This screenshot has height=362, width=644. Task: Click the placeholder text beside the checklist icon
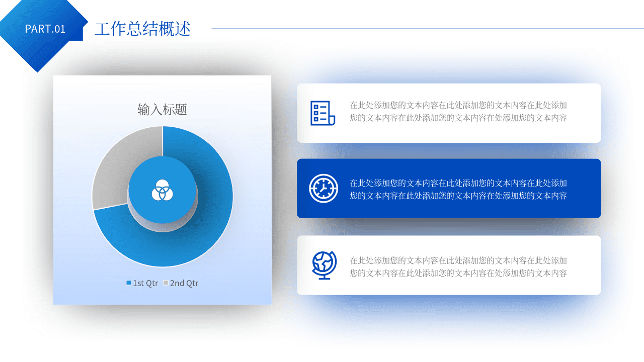pos(458,112)
